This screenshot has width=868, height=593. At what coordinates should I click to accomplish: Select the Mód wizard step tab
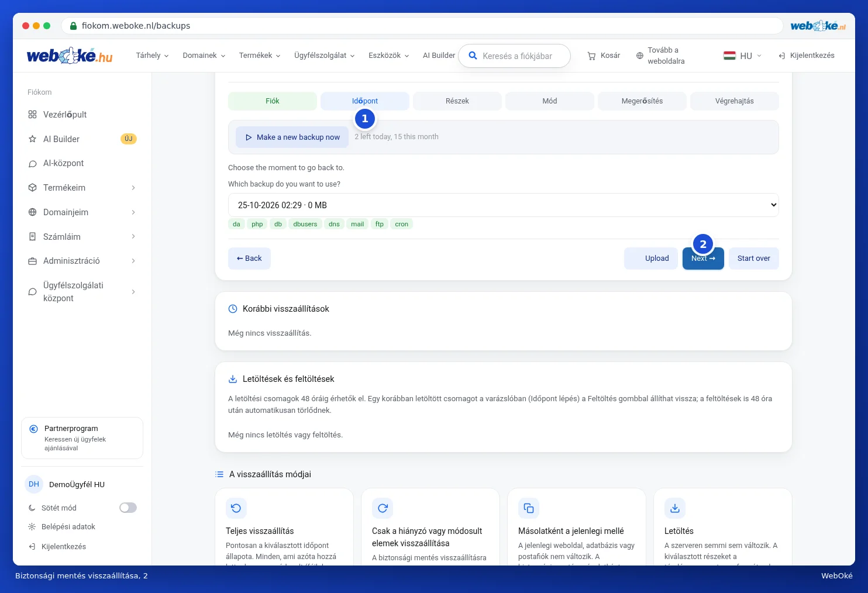coord(550,101)
